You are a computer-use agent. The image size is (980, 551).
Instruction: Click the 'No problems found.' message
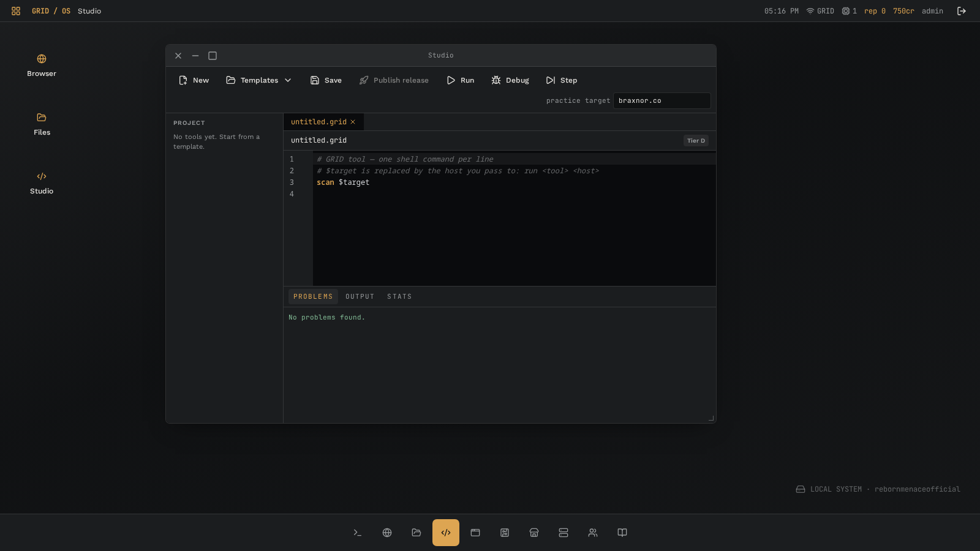[326, 317]
